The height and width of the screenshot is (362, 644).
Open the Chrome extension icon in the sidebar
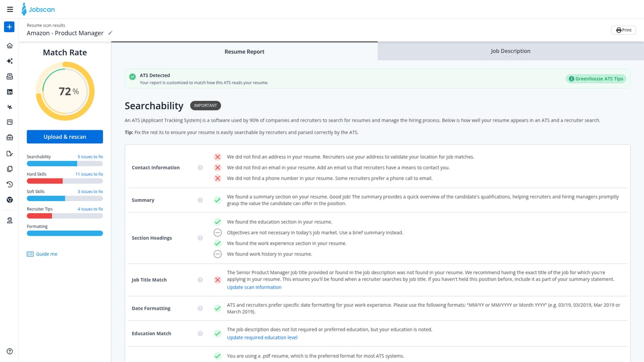pyautogui.click(x=10, y=200)
